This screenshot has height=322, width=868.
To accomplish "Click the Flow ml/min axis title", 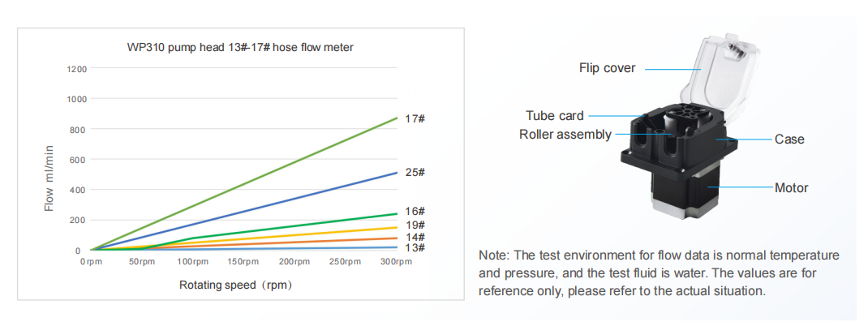I will 49,180.
